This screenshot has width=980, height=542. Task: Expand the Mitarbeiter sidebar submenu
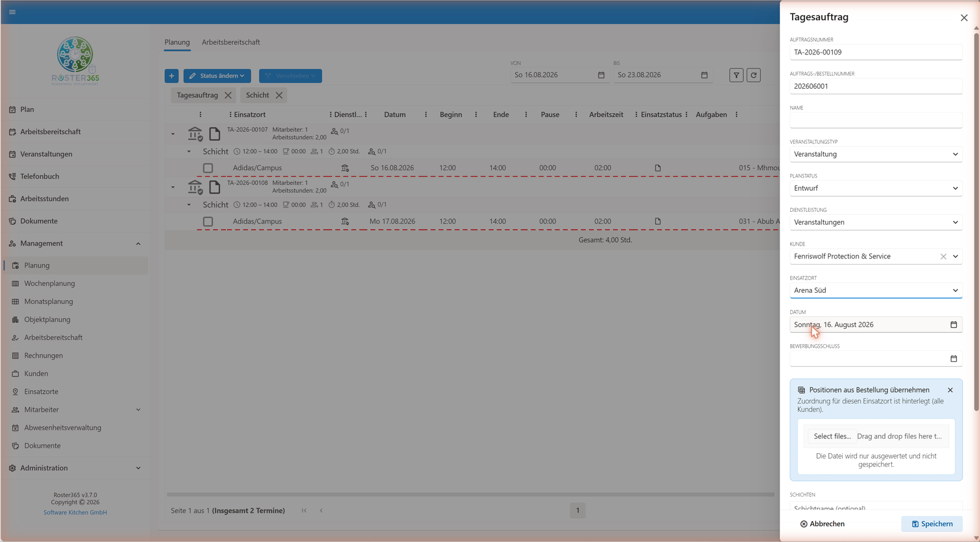click(x=138, y=410)
